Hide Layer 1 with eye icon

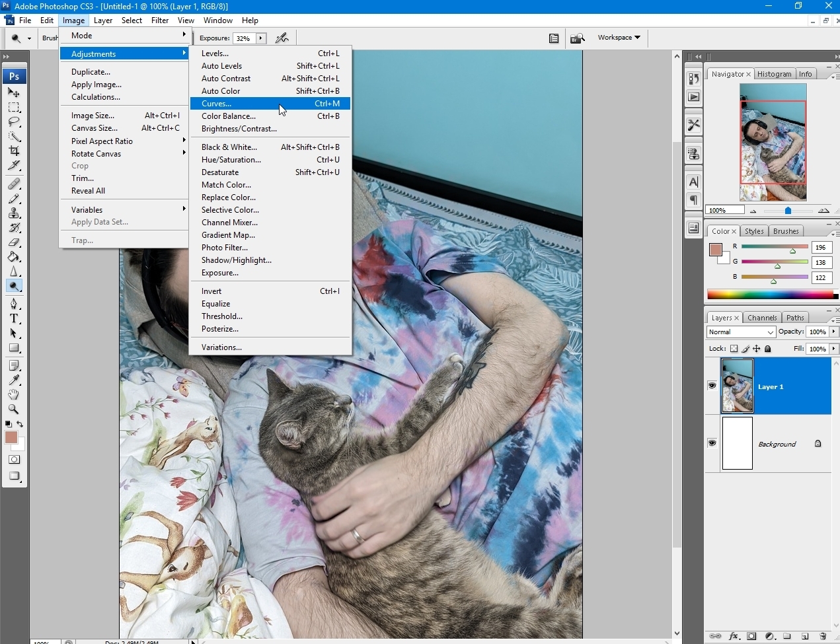coord(712,386)
